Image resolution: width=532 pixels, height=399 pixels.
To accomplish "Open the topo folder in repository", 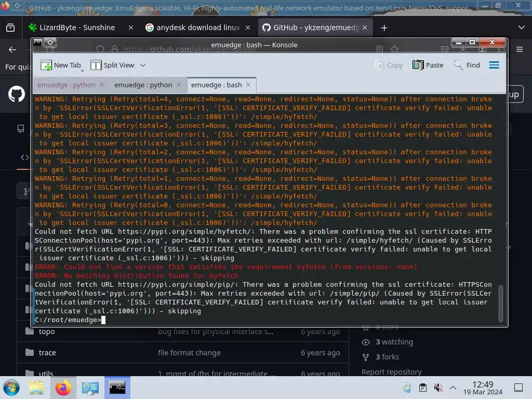I will (46, 331).
